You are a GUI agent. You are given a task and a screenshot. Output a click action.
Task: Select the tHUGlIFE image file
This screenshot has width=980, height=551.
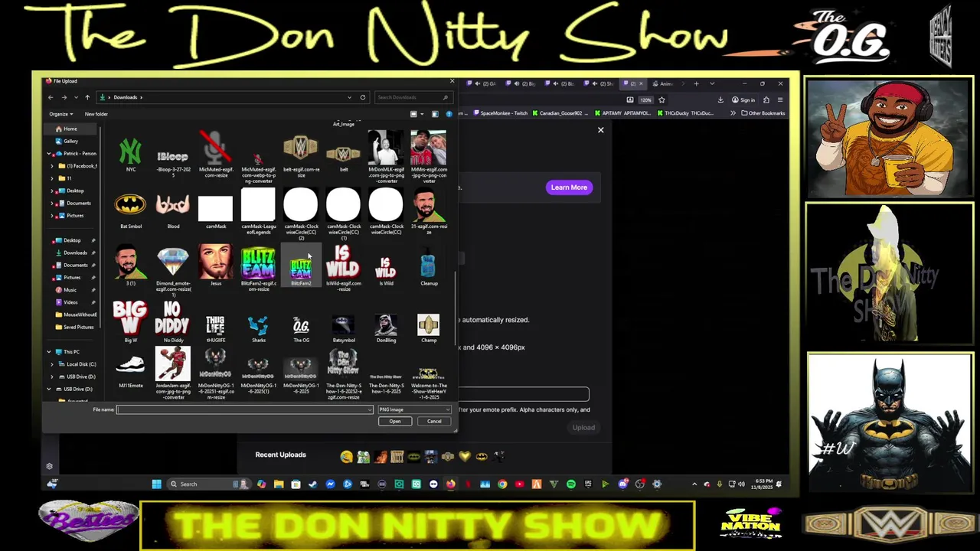pyautogui.click(x=216, y=328)
